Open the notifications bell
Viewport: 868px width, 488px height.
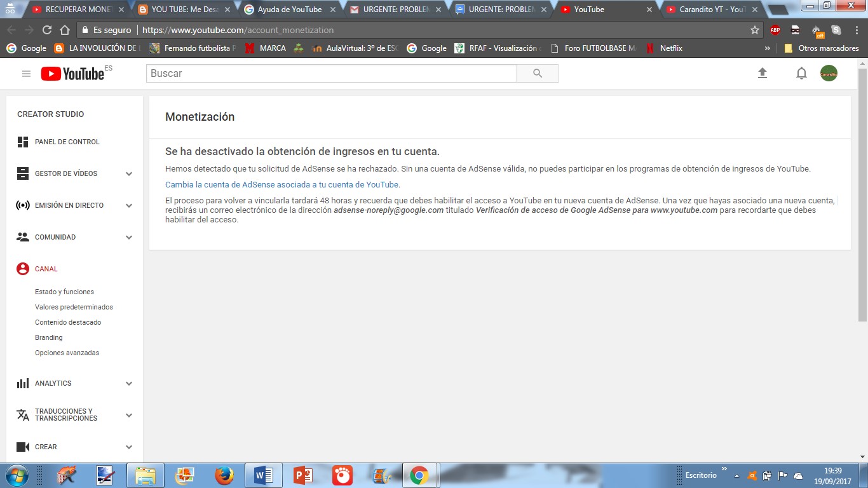(801, 74)
